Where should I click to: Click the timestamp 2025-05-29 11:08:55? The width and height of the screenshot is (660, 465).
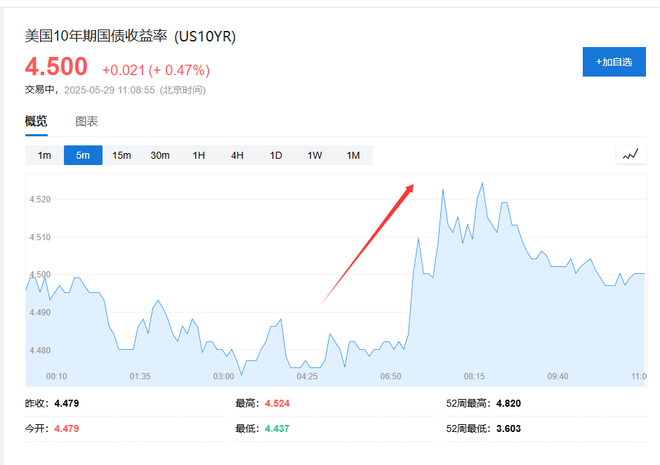pos(109,90)
